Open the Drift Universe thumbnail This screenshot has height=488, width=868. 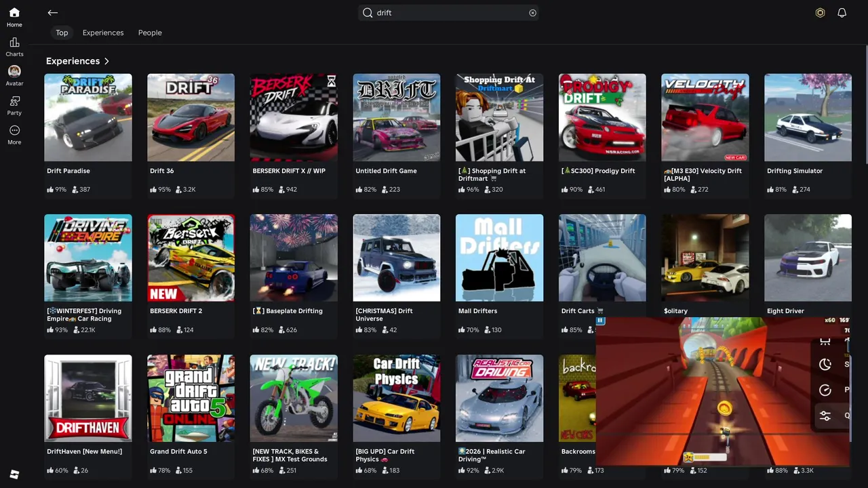tap(397, 258)
